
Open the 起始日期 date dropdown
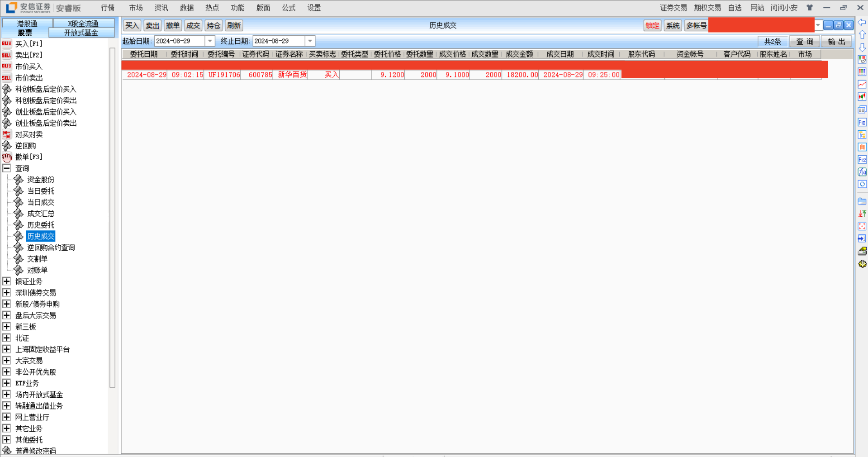point(210,41)
